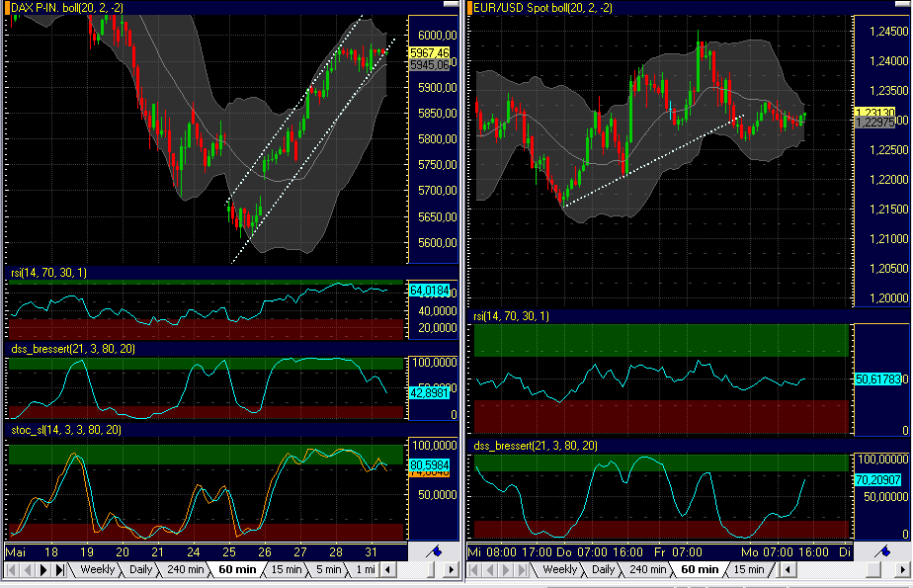Click date 25 on DAX time axis
This screenshot has height=588, width=913.
click(x=229, y=551)
